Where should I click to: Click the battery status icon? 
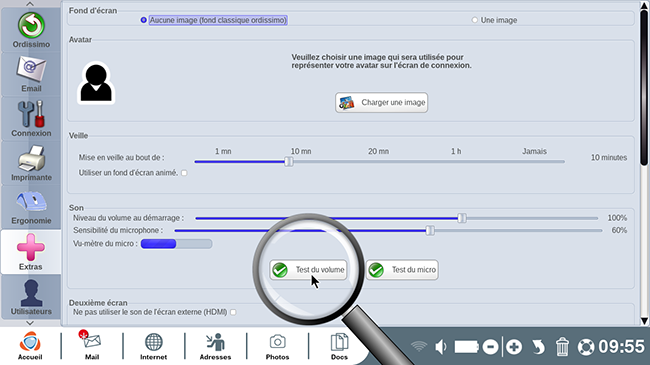click(466, 347)
